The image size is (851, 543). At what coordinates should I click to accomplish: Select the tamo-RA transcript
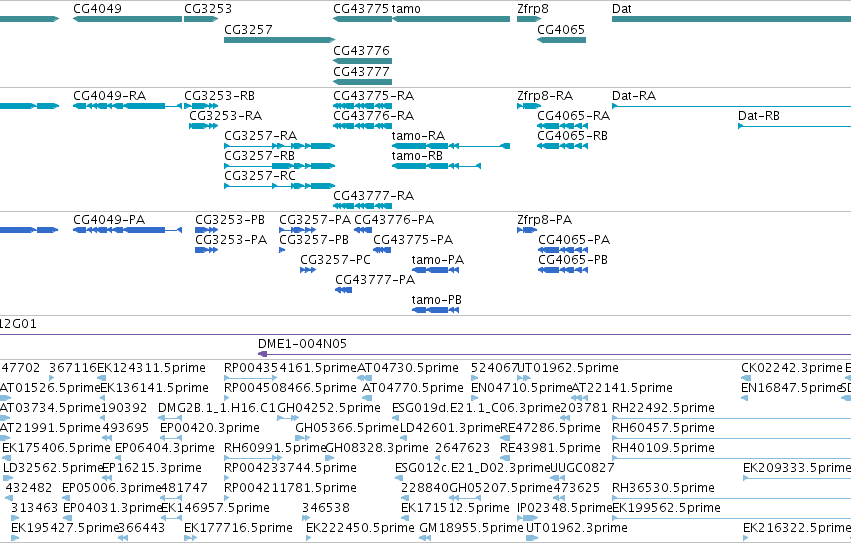click(x=451, y=146)
